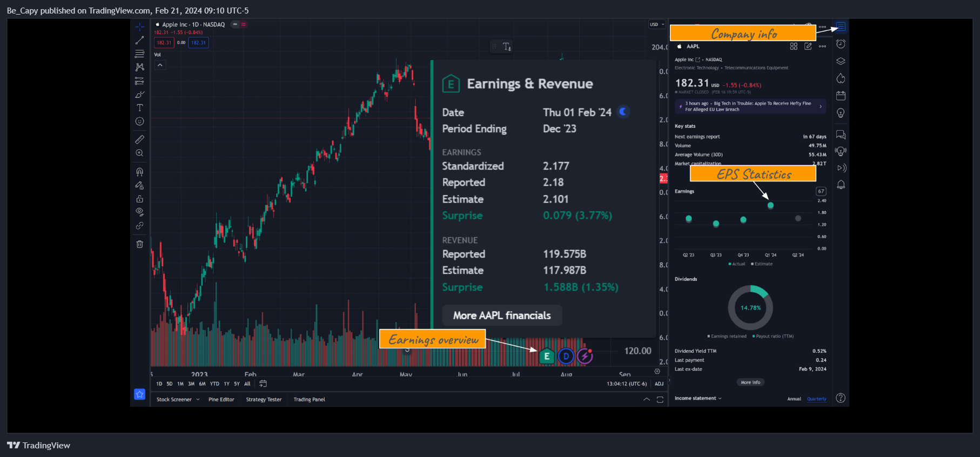The width and height of the screenshot is (980, 457).
Task: Open the drawing link sync icon
Action: (139, 226)
